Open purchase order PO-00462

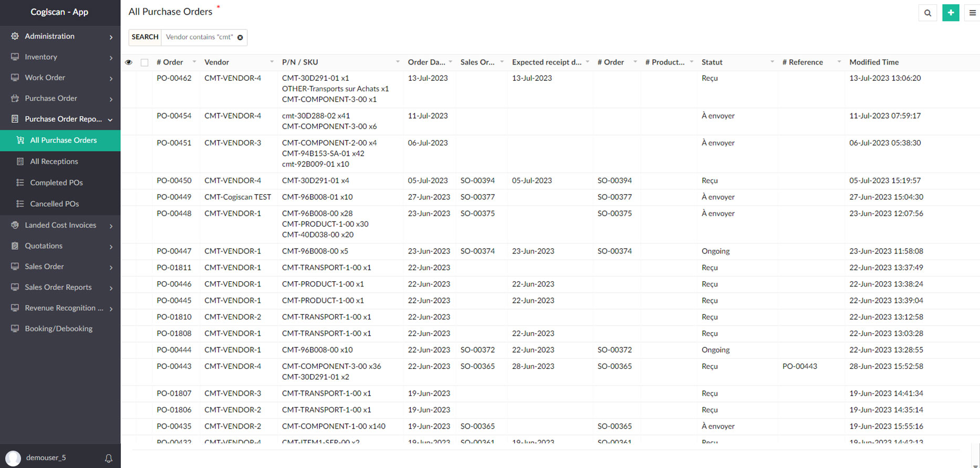pyautogui.click(x=174, y=78)
